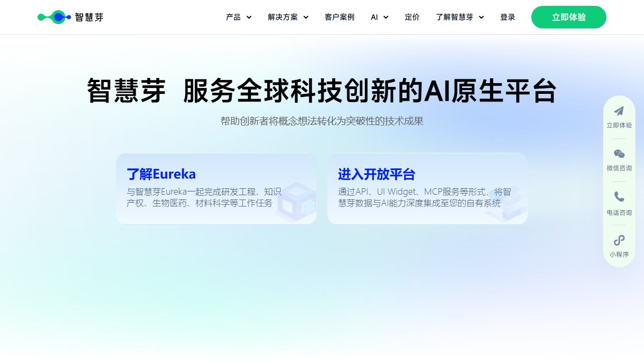Click the API、UI Widget、MCP description text
The image size is (644, 362).
coord(425,197)
